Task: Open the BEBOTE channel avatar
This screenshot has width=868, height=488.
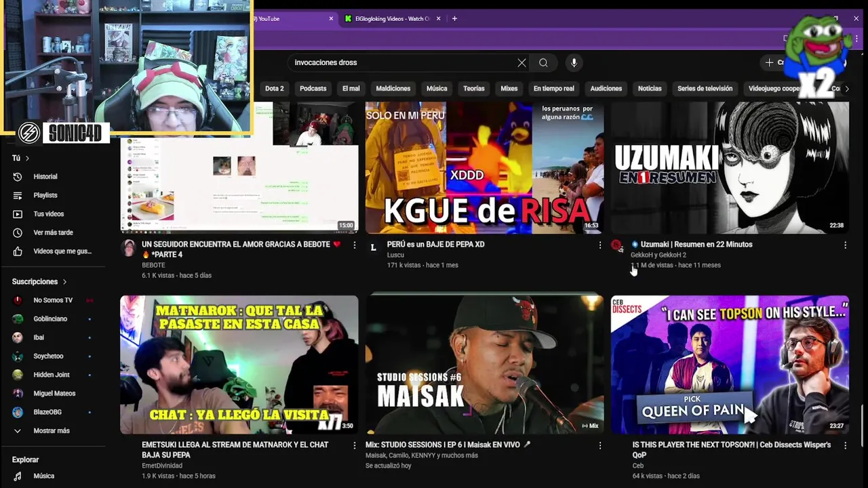Action: 128,247
